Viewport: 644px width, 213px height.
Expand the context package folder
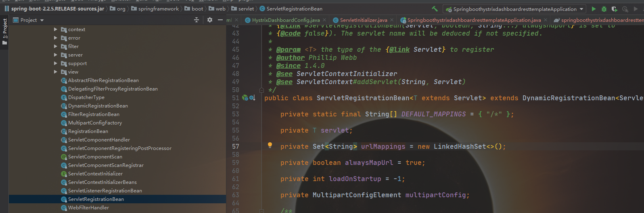[56, 29]
